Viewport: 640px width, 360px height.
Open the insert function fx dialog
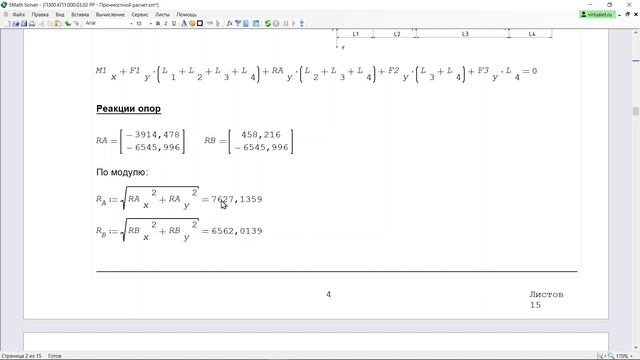[229, 23]
